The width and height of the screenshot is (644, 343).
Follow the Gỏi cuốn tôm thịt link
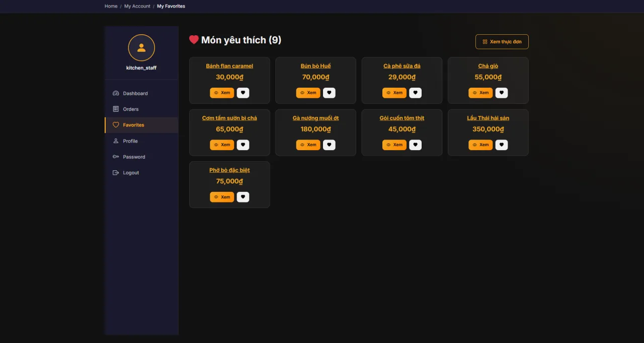click(402, 118)
